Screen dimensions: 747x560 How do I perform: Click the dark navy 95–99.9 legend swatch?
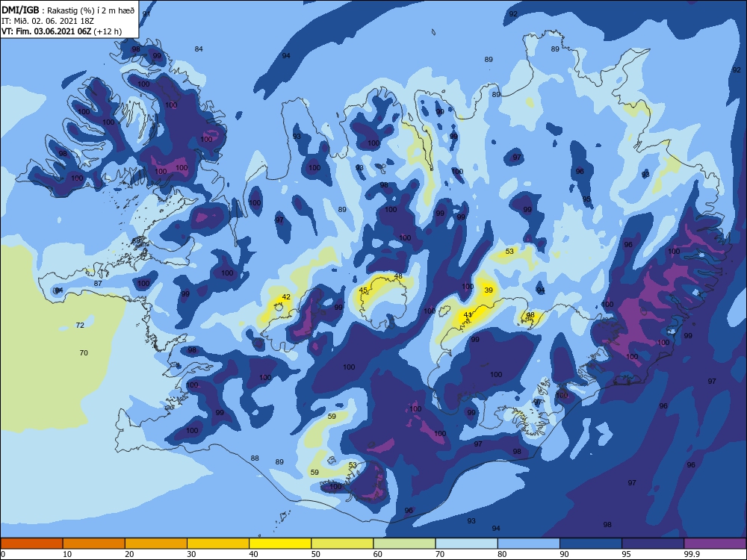coord(653,544)
